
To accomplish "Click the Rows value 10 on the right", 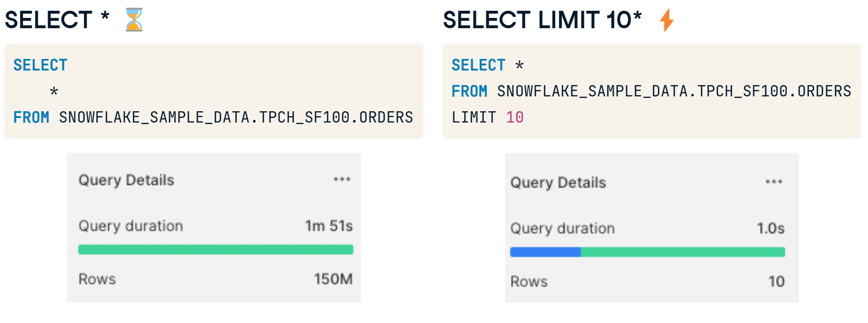I will [777, 281].
